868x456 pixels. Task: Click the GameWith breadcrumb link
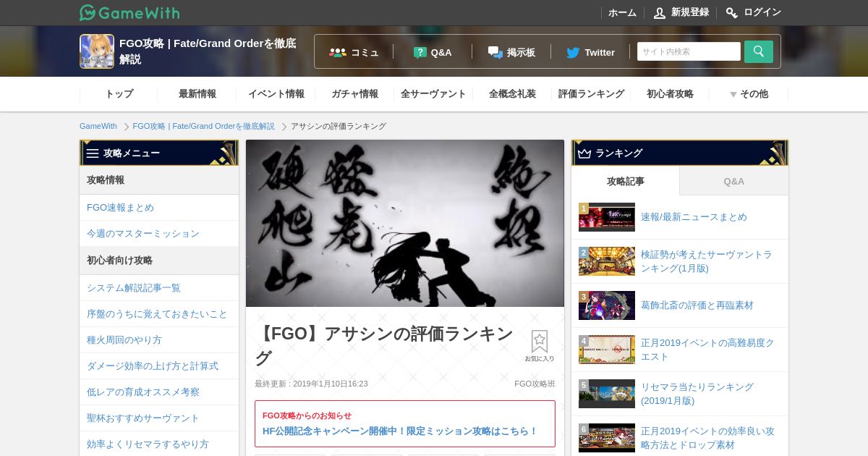[98, 126]
